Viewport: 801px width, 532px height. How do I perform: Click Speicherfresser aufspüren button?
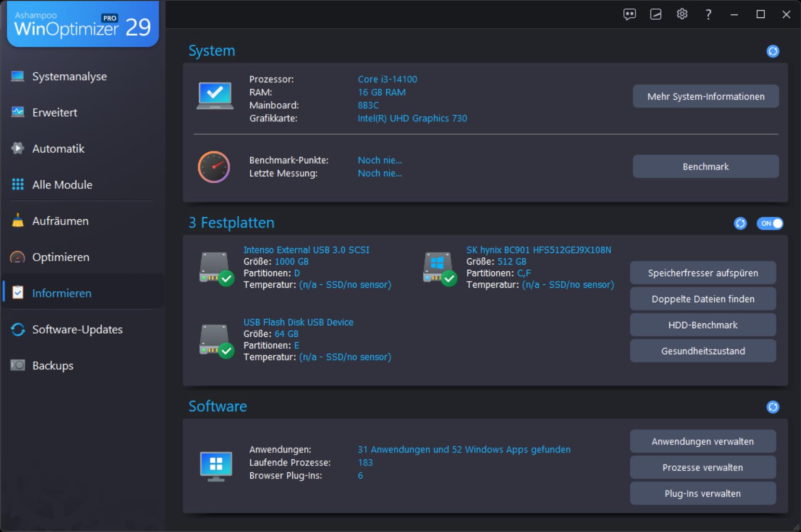[703, 273]
